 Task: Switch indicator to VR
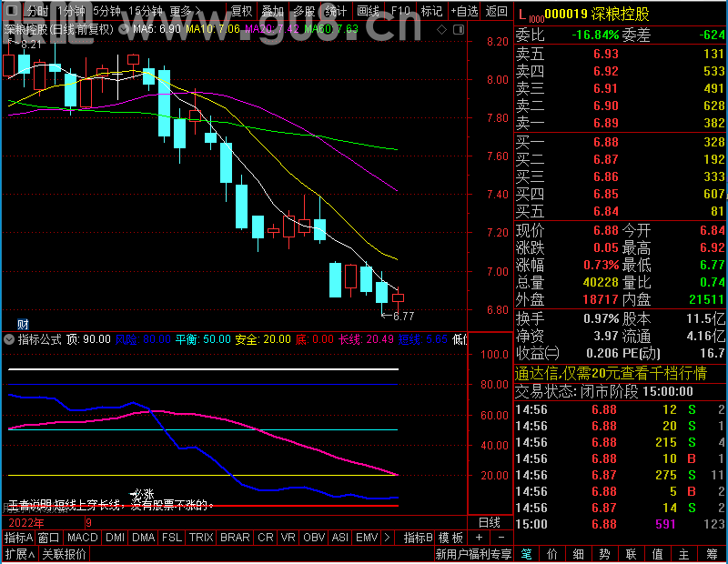(288, 538)
